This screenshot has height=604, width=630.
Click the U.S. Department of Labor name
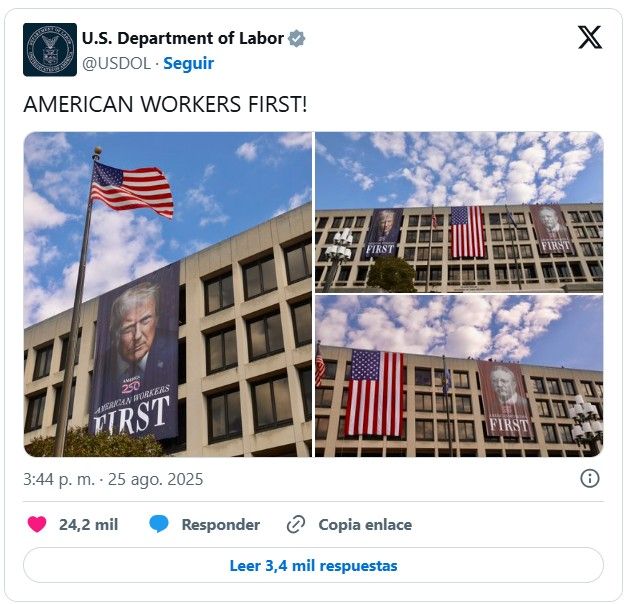point(183,39)
